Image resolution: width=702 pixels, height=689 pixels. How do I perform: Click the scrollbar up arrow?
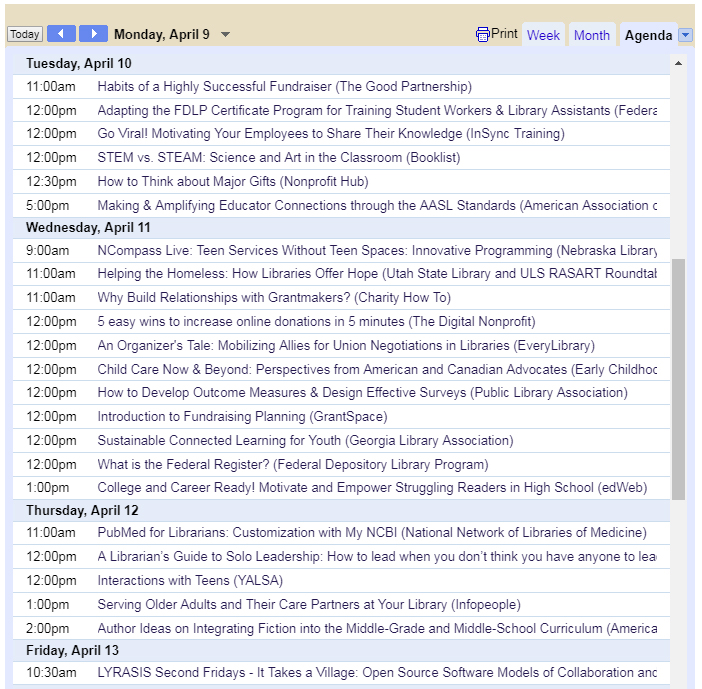click(678, 64)
